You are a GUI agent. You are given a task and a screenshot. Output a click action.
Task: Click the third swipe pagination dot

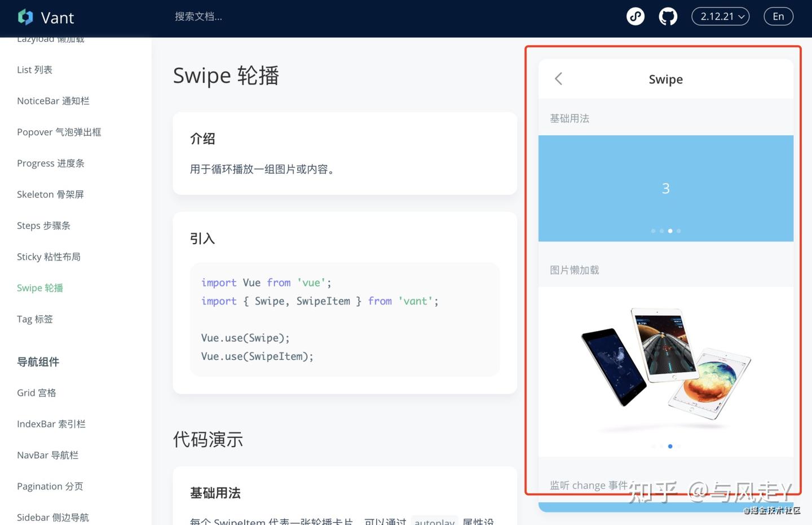[670, 231]
